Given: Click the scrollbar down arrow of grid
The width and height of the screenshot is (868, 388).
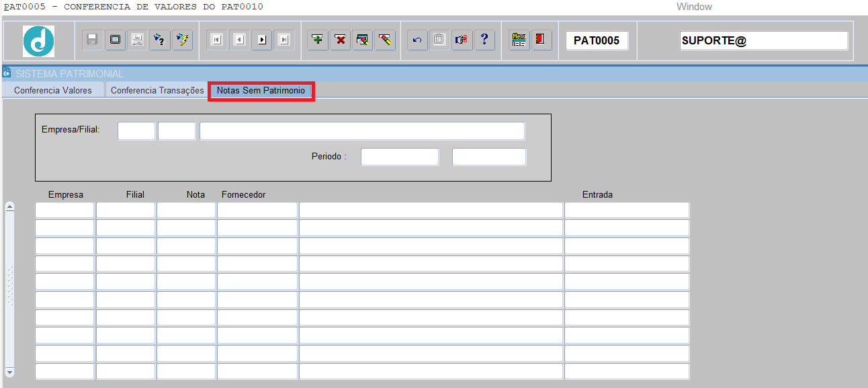Looking at the screenshot, I should tap(9, 372).
